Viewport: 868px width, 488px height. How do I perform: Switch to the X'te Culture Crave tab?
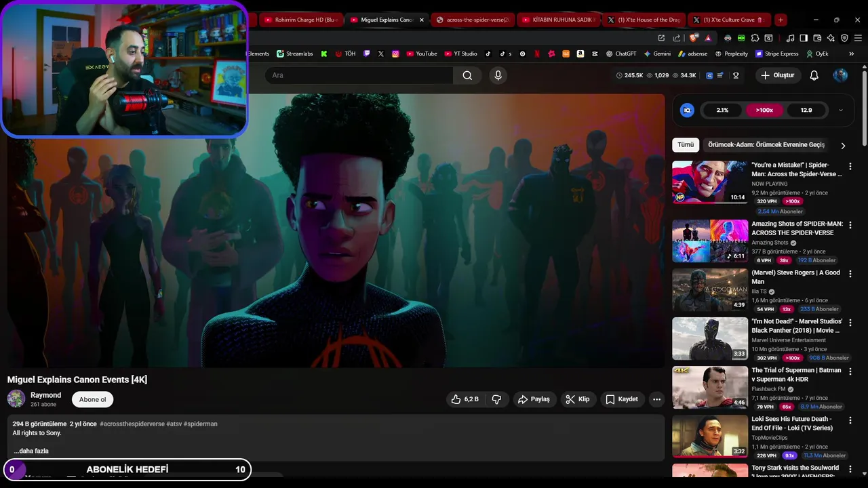(730, 20)
